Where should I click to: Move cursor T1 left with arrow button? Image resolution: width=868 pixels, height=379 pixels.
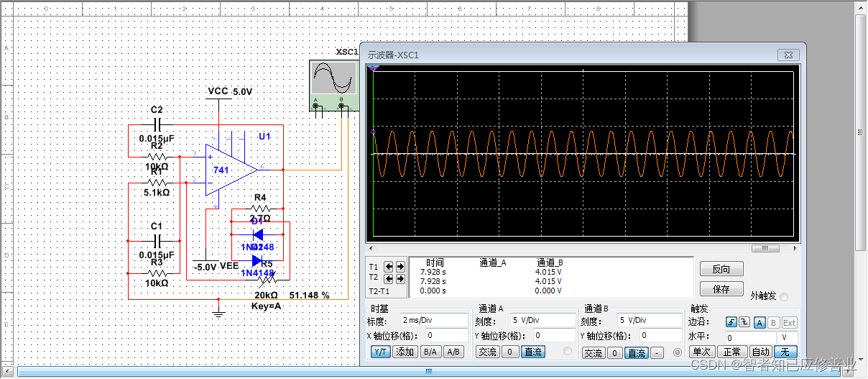tap(389, 266)
